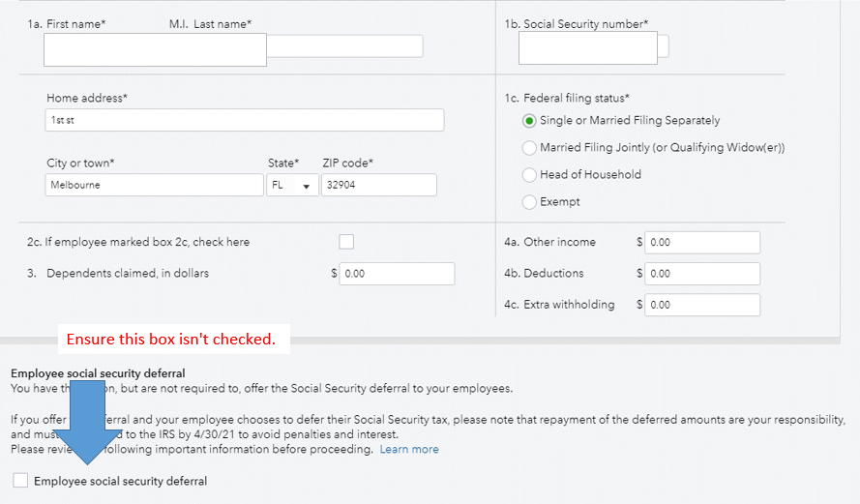Focus the Social Security number field
860x504 pixels.
(587, 47)
